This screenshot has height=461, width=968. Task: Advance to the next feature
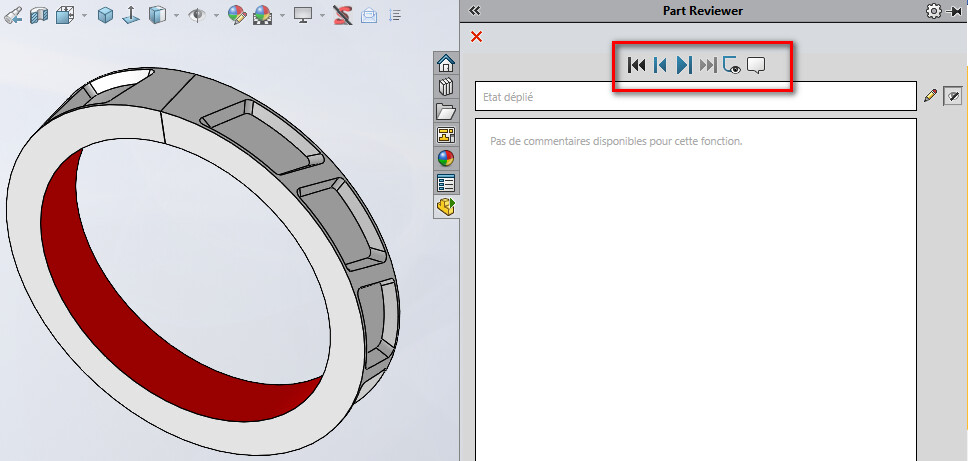pyautogui.click(x=684, y=66)
